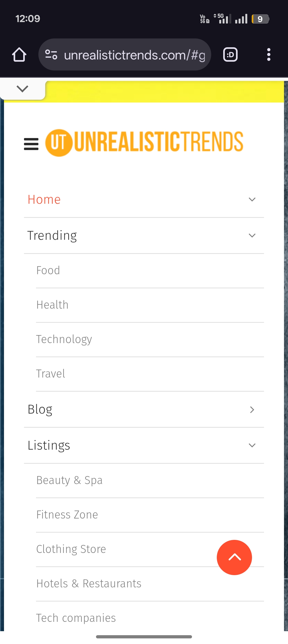Image resolution: width=288 pixels, height=644 pixels.
Task: Visit the Beauty & Spa listings
Action: click(x=69, y=480)
